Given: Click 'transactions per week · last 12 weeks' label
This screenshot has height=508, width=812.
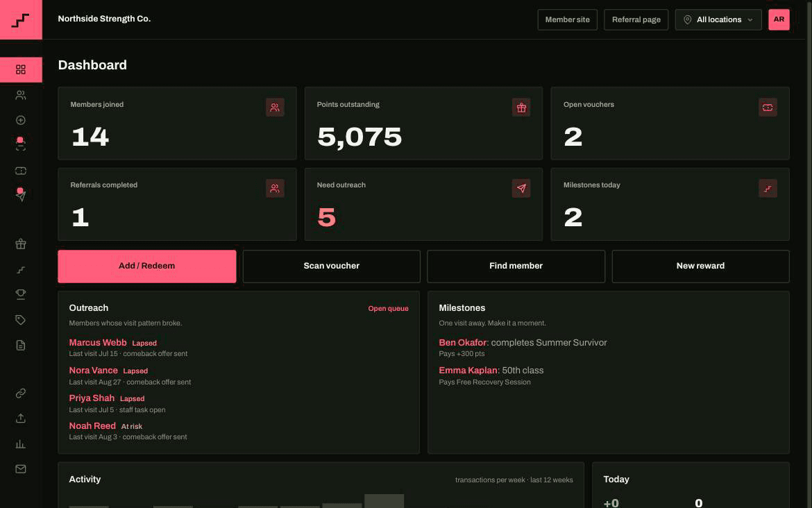Looking at the screenshot, I should (514, 480).
